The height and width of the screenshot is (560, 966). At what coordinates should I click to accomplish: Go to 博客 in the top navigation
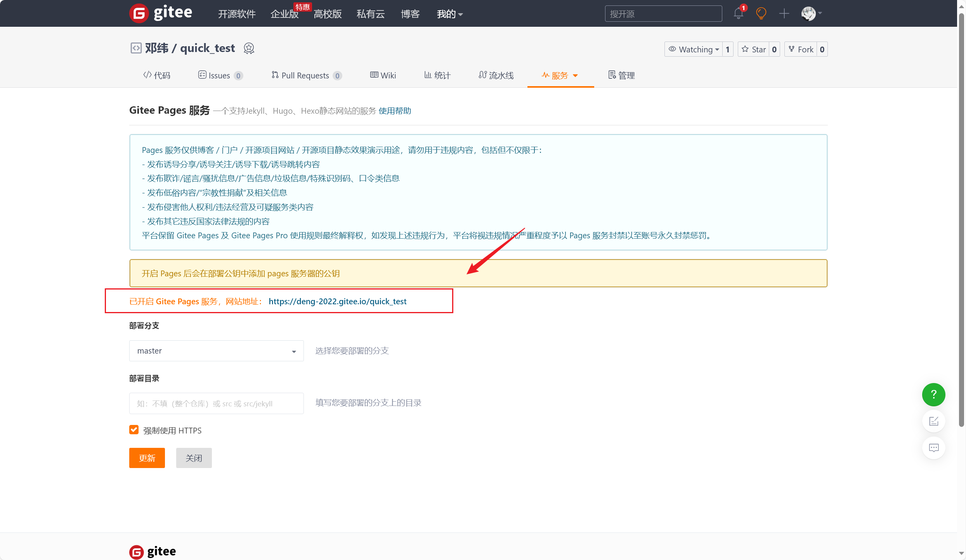pos(410,14)
